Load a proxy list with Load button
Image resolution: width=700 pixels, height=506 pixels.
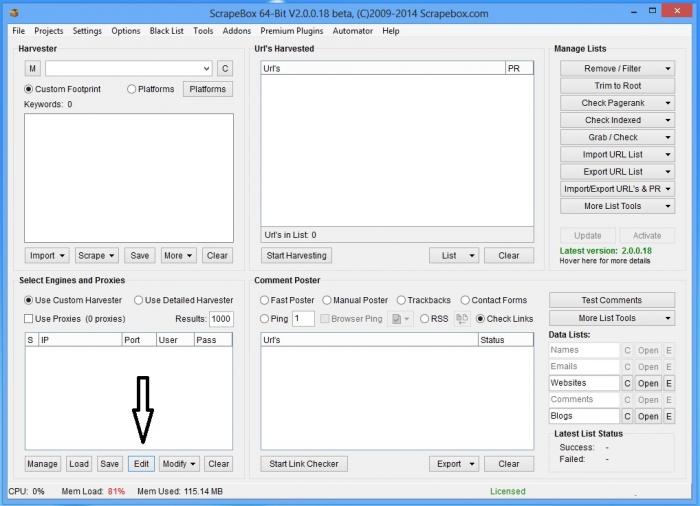tap(79, 464)
